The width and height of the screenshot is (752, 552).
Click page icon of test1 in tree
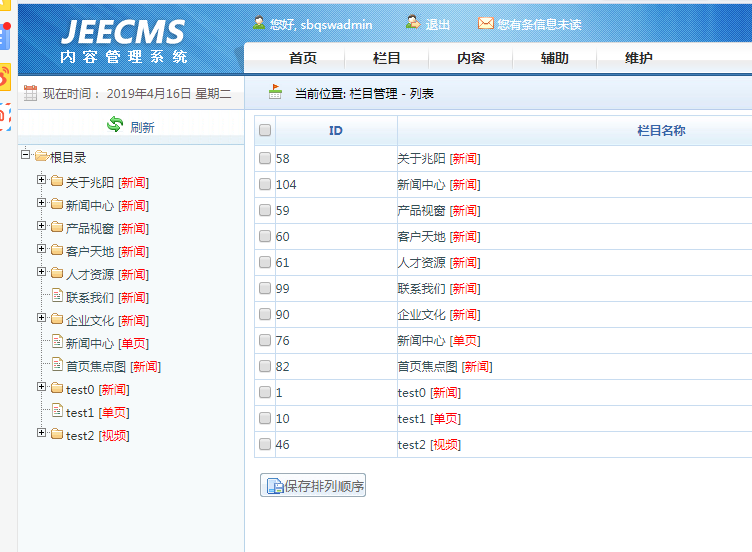57,410
